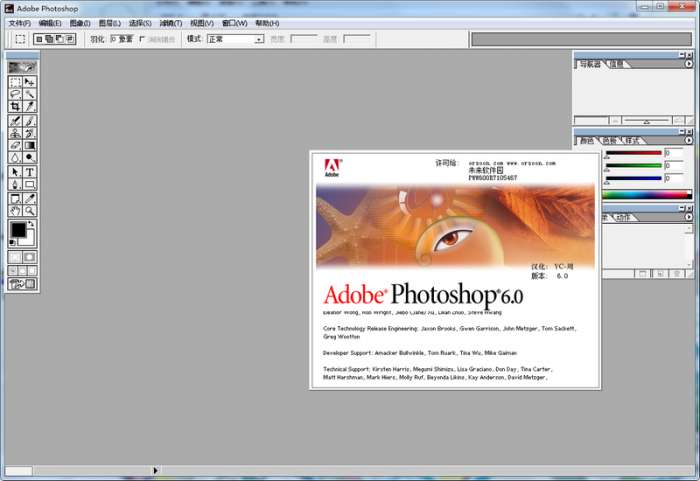Click Navigator zoom in button
Image resolution: width=700 pixels, height=481 pixels.
pos(678,121)
